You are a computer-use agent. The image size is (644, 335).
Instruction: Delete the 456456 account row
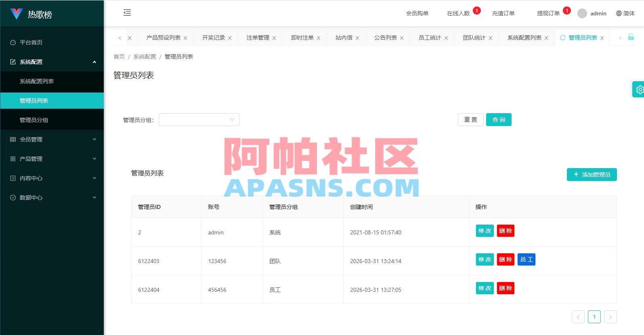[506, 288]
